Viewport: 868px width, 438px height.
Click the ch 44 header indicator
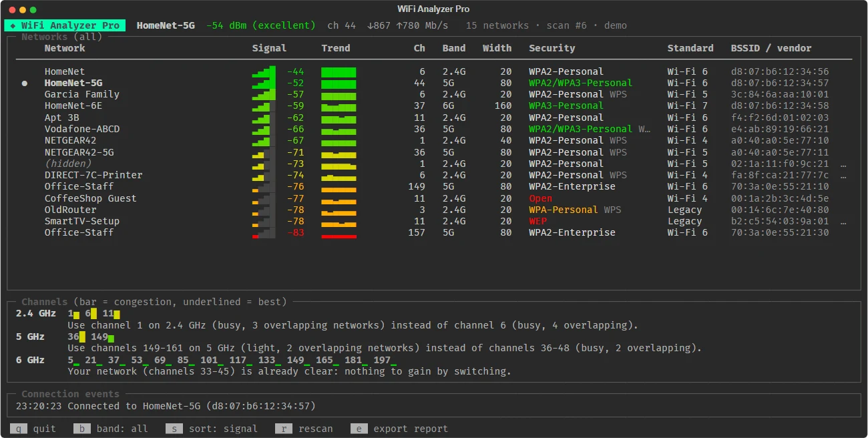coord(342,25)
